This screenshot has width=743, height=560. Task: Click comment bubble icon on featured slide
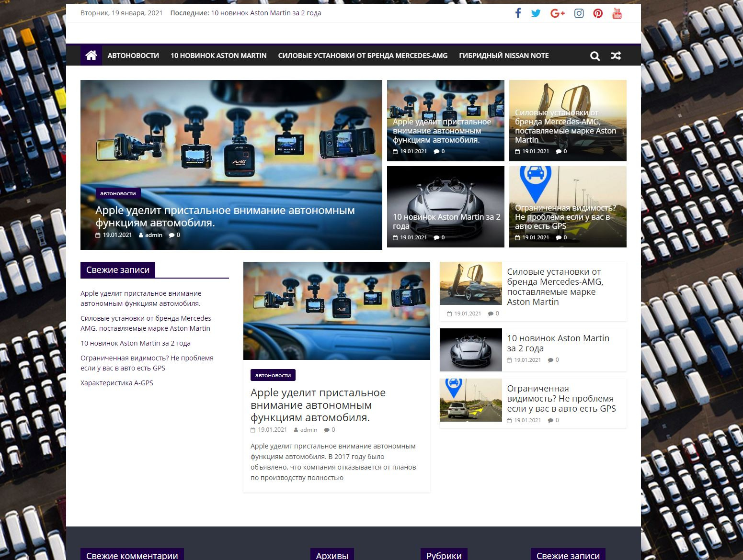point(171,235)
